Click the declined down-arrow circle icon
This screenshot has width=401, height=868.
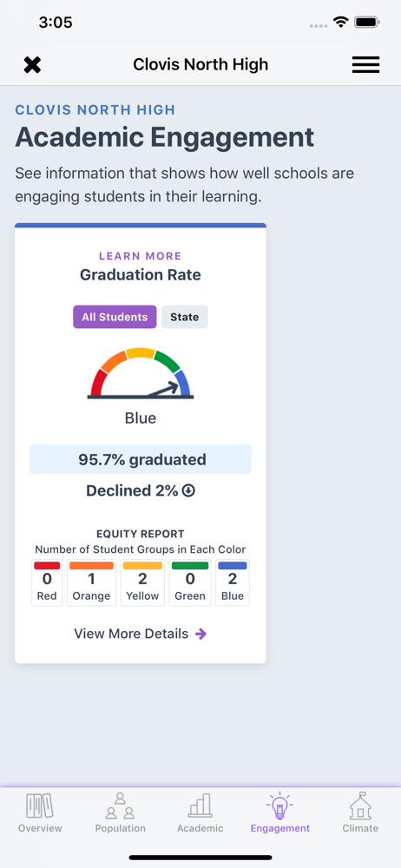coord(189,490)
